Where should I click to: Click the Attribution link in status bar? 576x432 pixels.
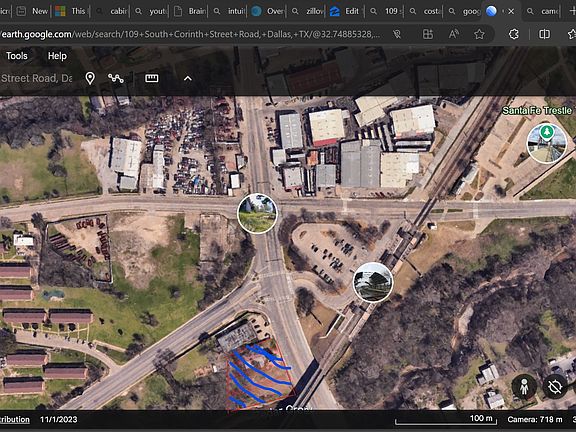[15, 420]
